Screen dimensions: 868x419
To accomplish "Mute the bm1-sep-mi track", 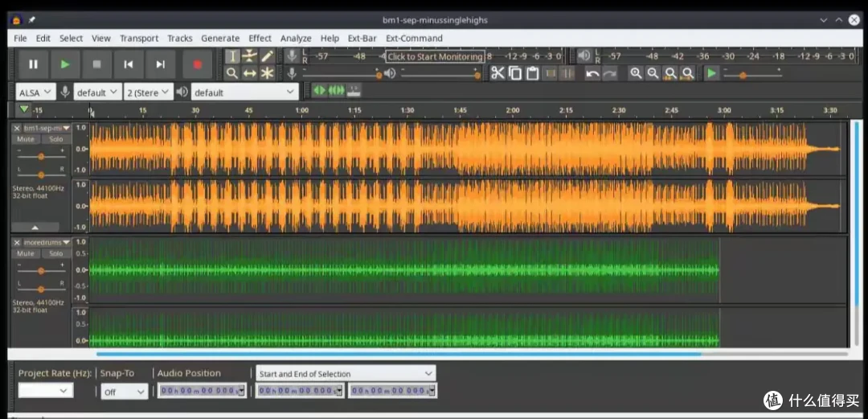I will click(26, 139).
